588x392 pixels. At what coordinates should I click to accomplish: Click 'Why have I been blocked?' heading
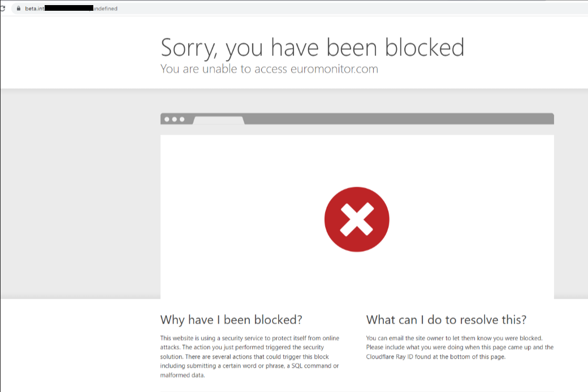pos(231,320)
